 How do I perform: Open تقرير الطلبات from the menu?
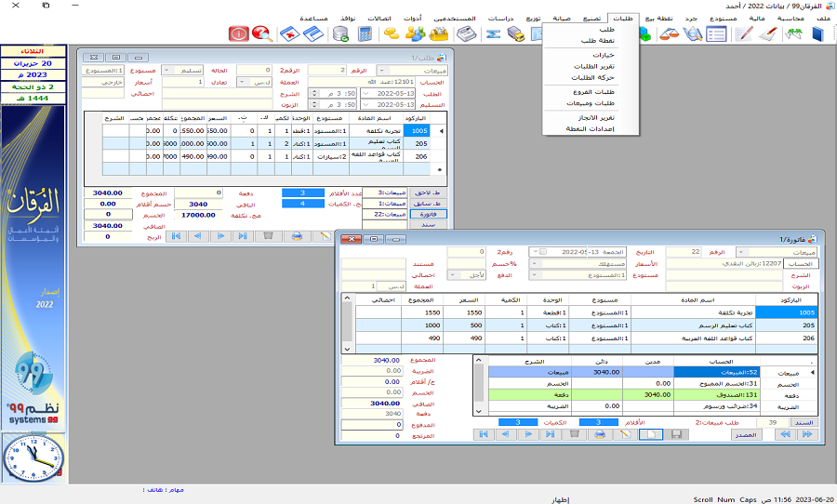(594, 66)
